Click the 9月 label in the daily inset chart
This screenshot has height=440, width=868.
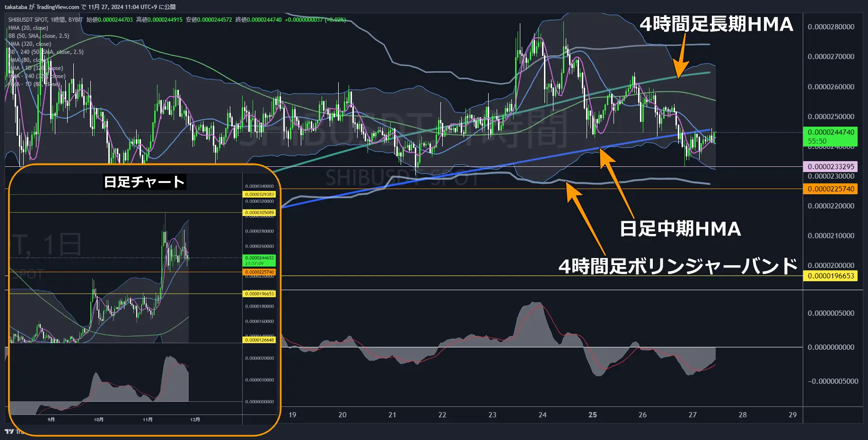[51, 420]
